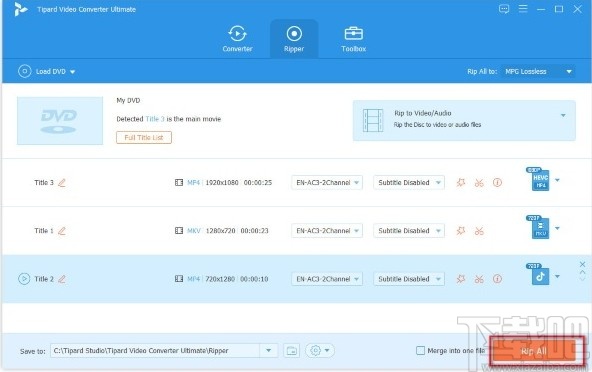Cut Title 2 with the scissors icon
Screen dimensions: 592x372
point(479,279)
